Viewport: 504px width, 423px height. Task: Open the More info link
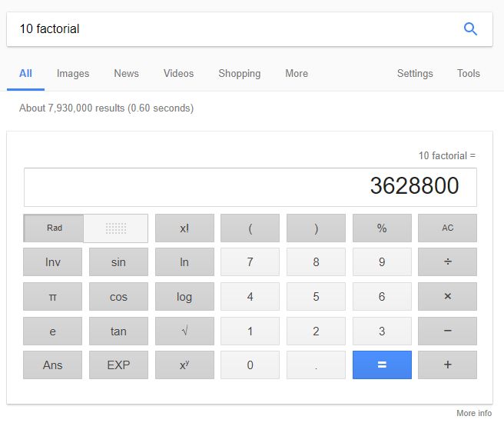[474, 413]
